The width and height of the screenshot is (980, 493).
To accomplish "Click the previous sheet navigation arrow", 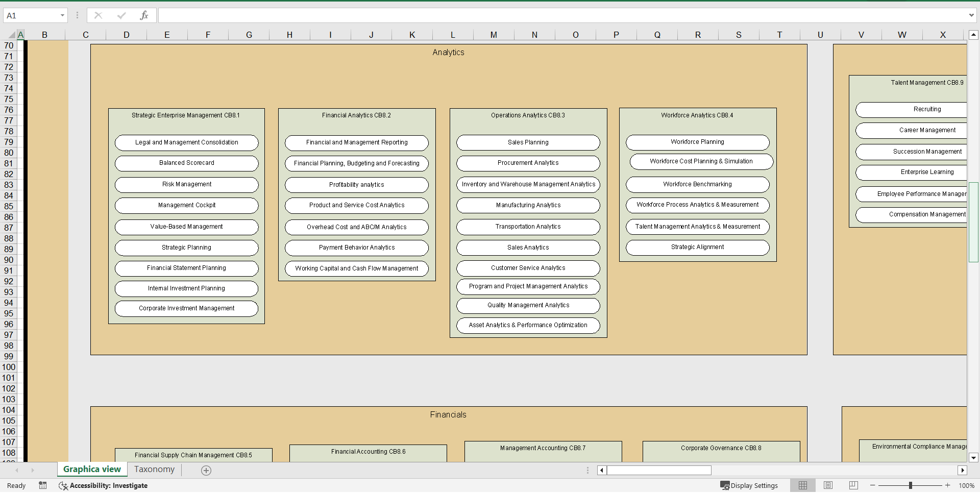I will [16, 470].
